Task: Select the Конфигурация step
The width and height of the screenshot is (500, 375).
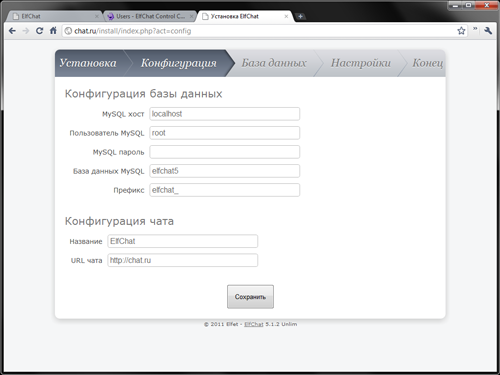Action: click(179, 63)
